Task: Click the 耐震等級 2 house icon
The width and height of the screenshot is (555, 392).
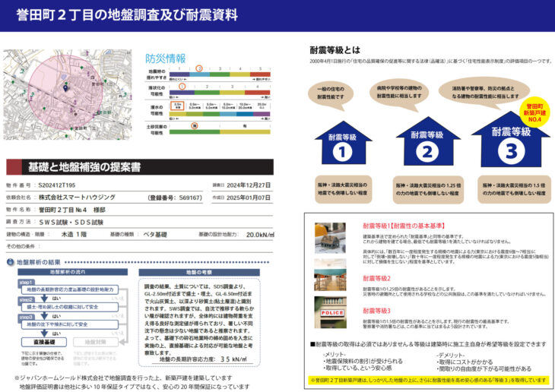Action: click(x=427, y=141)
